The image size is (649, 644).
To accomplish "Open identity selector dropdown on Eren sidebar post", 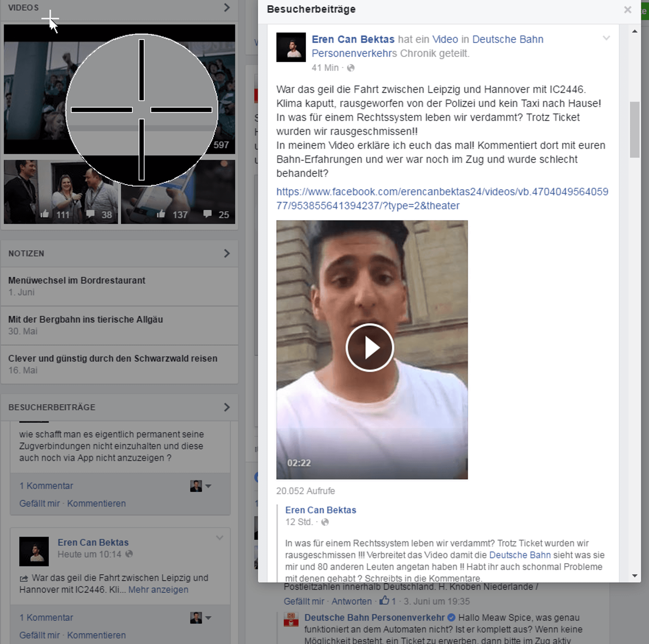I will (x=201, y=617).
